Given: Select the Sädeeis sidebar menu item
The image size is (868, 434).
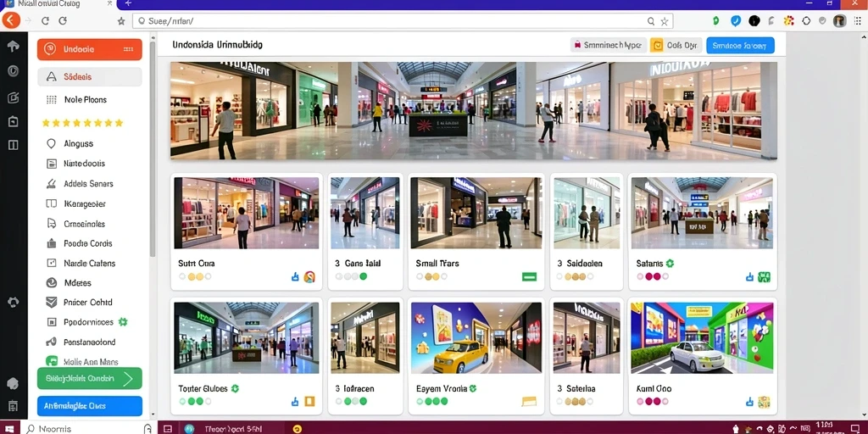Looking at the screenshot, I should 90,77.
